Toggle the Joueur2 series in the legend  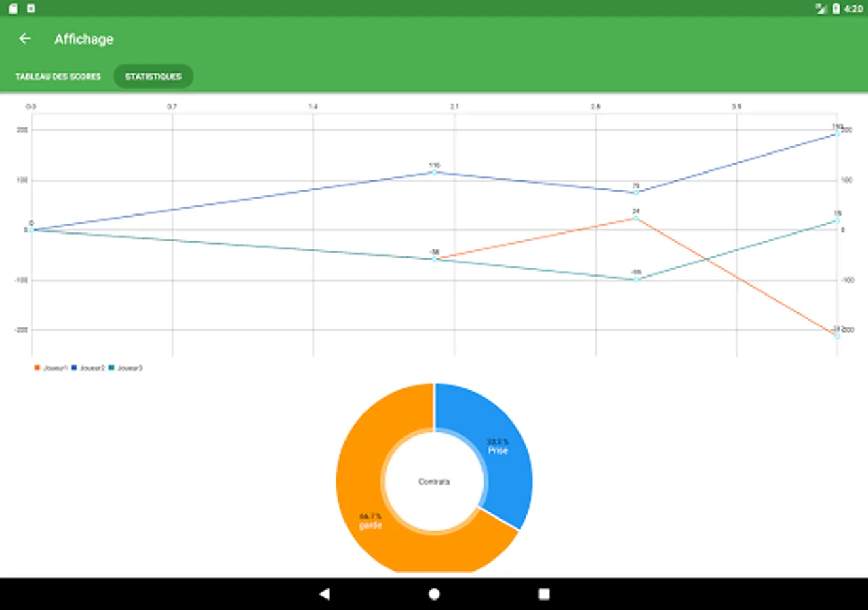[x=90, y=368]
